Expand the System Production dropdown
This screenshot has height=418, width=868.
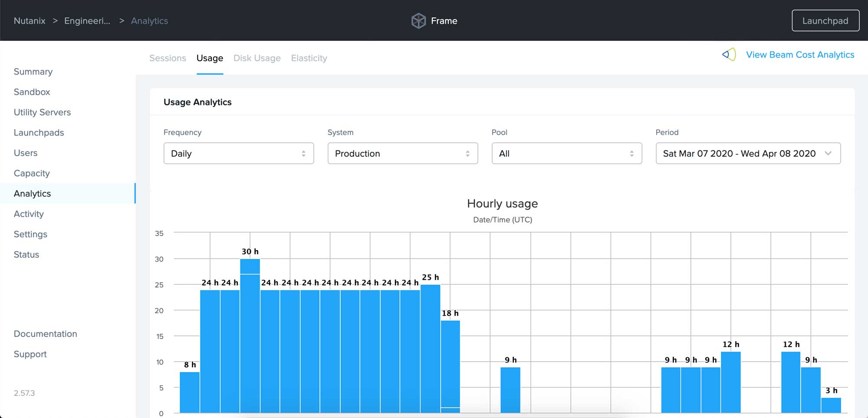click(x=402, y=153)
